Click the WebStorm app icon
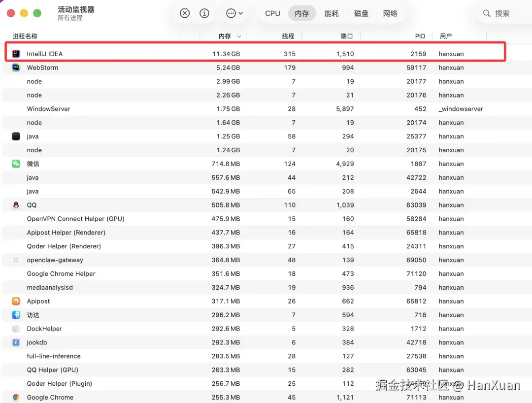Viewport: 532px width, 403px height. [x=16, y=67]
